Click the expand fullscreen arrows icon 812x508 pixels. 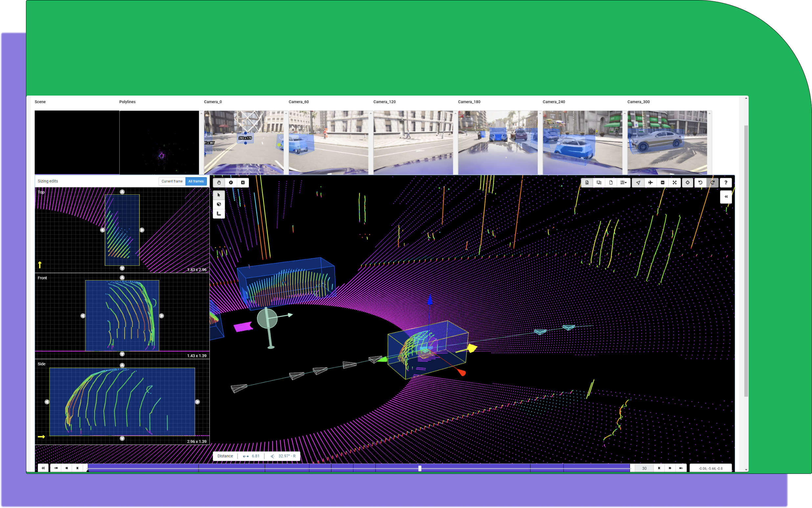tap(675, 183)
